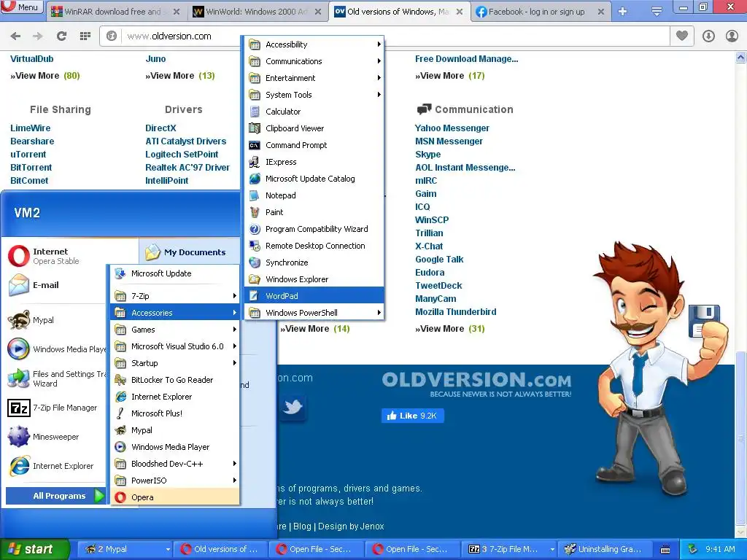Image resolution: width=747 pixels, height=560 pixels.
Task: Click Files and Settings Transfer Wizard icon
Action: click(x=18, y=378)
